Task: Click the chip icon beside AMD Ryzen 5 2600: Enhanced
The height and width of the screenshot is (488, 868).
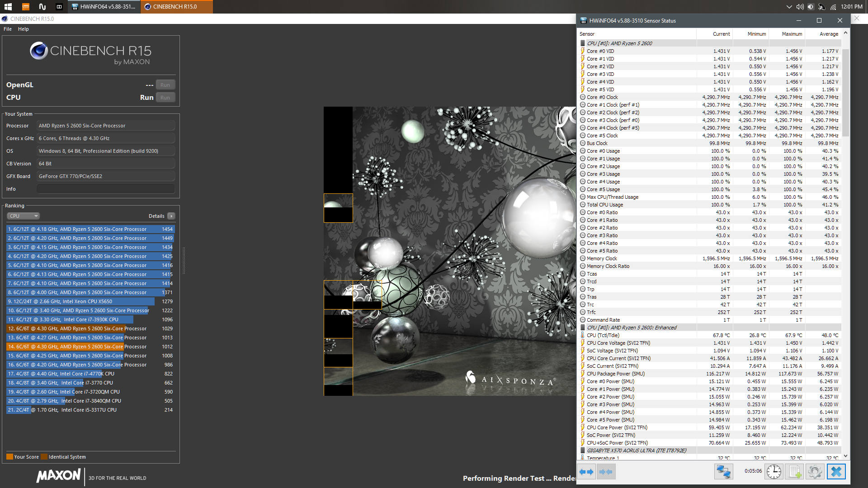Action: (583, 328)
